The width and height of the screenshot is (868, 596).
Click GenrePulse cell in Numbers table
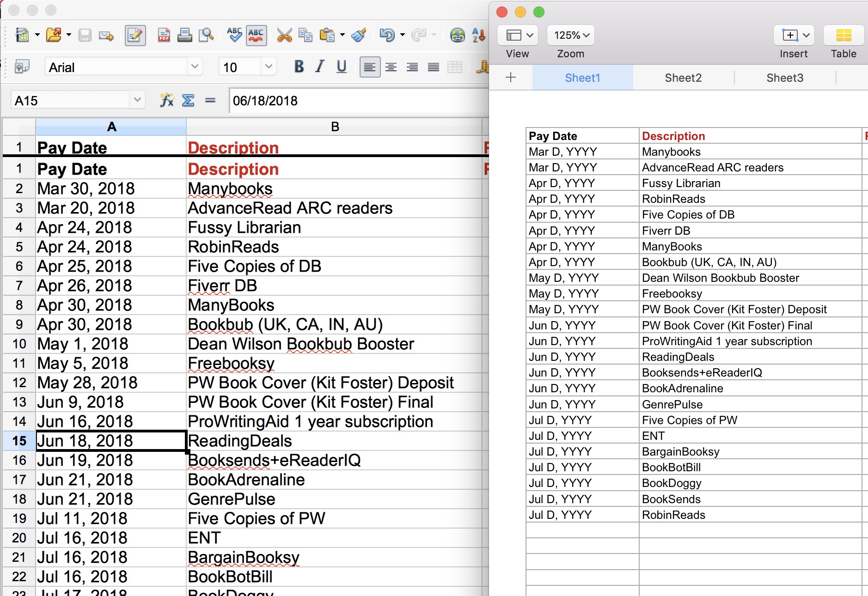[x=751, y=404]
